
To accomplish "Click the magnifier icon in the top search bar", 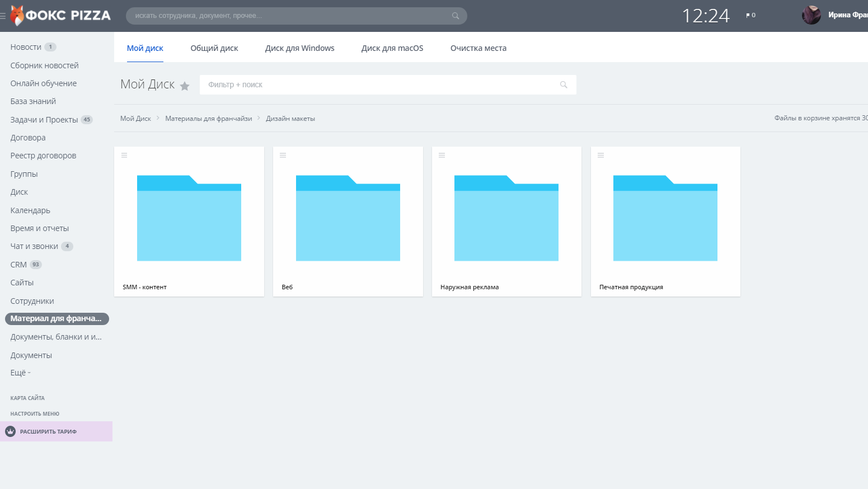I will click(456, 16).
